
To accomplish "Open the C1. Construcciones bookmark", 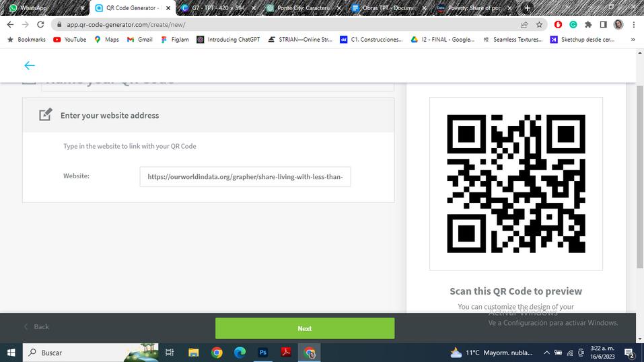I will [x=371, y=40].
